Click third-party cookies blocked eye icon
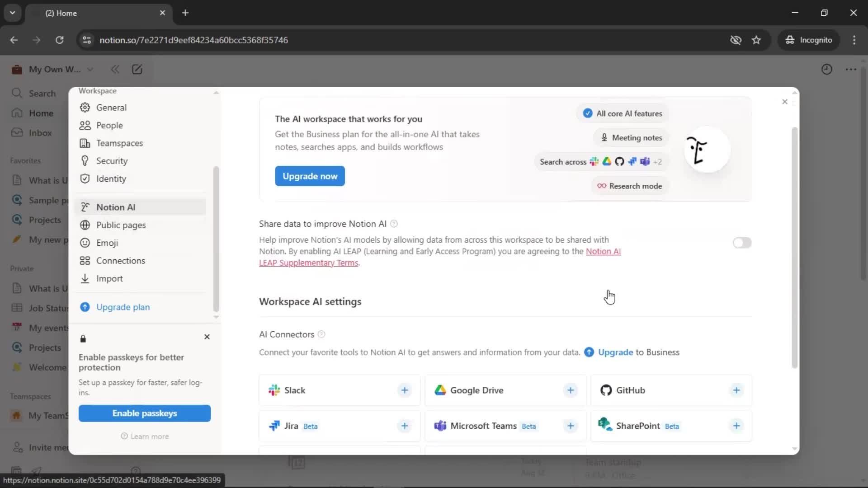868x488 pixels. (x=736, y=40)
